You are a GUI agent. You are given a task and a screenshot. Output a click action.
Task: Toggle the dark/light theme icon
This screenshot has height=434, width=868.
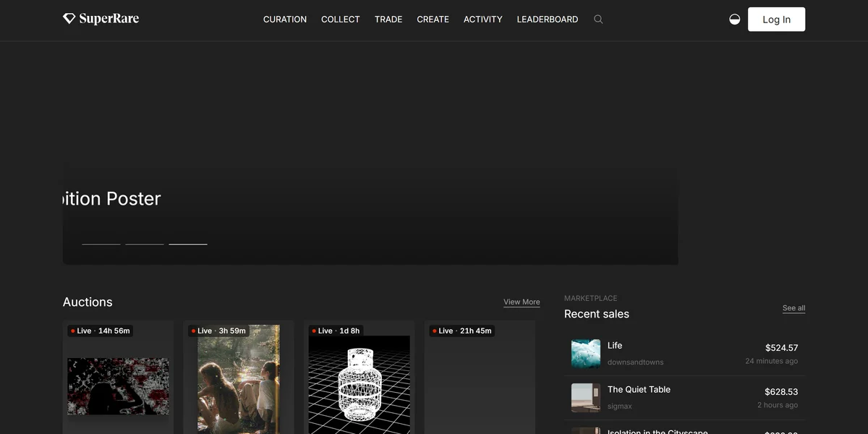(x=735, y=20)
